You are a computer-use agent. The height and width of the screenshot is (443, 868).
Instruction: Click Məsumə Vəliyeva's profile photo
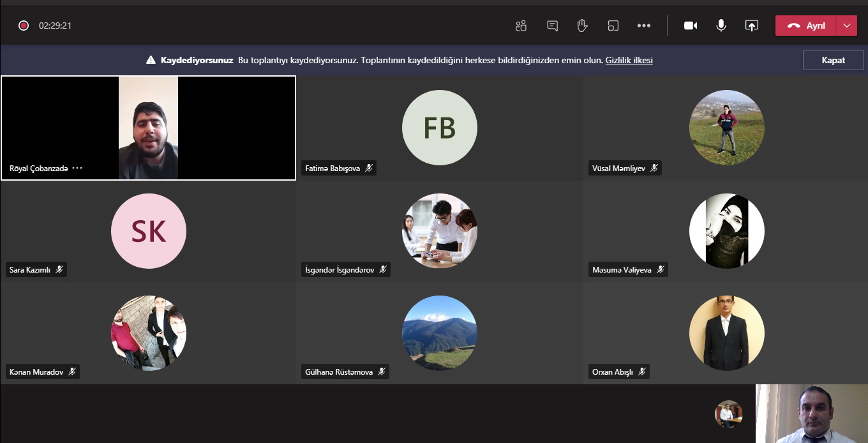[x=727, y=230]
